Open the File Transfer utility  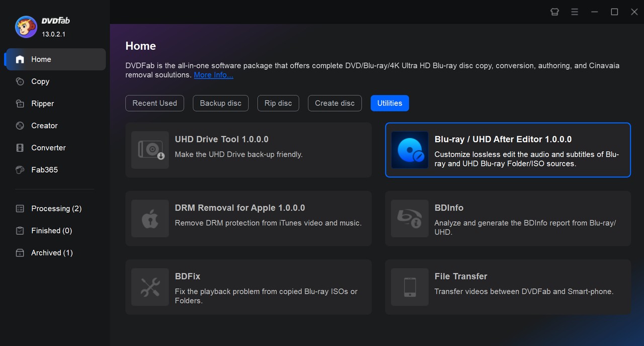pyautogui.click(x=507, y=287)
